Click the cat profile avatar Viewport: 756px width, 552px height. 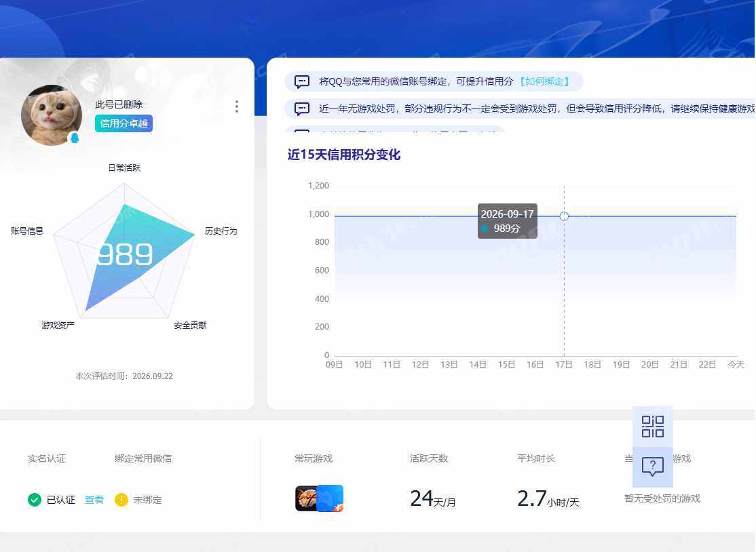(x=52, y=115)
